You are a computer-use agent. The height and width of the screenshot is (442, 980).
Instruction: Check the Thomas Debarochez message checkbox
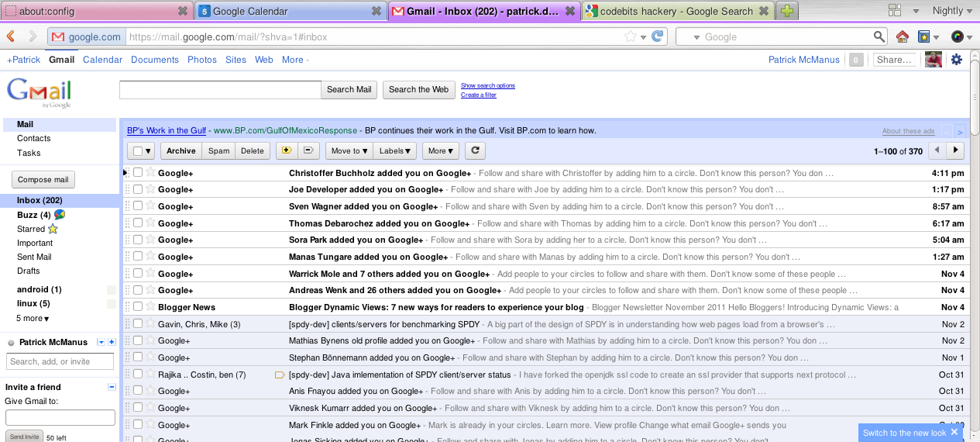[138, 223]
